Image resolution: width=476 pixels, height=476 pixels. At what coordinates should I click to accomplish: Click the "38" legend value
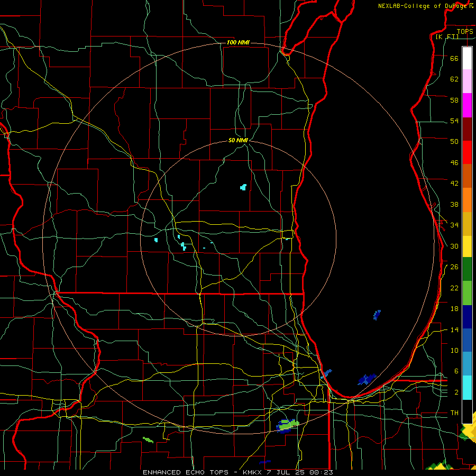tap(454, 204)
